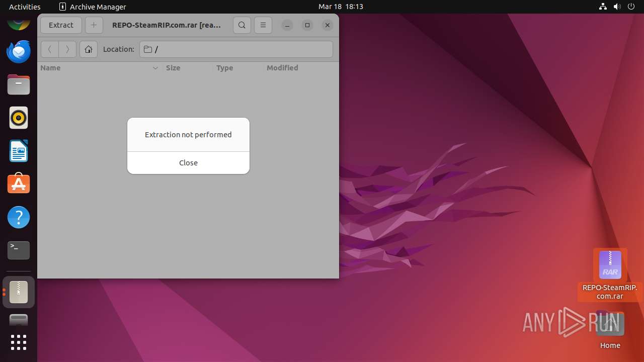Select the Archive Manager dock icon
Image resolution: width=644 pixels, height=362 pixels.
point(19,292)
